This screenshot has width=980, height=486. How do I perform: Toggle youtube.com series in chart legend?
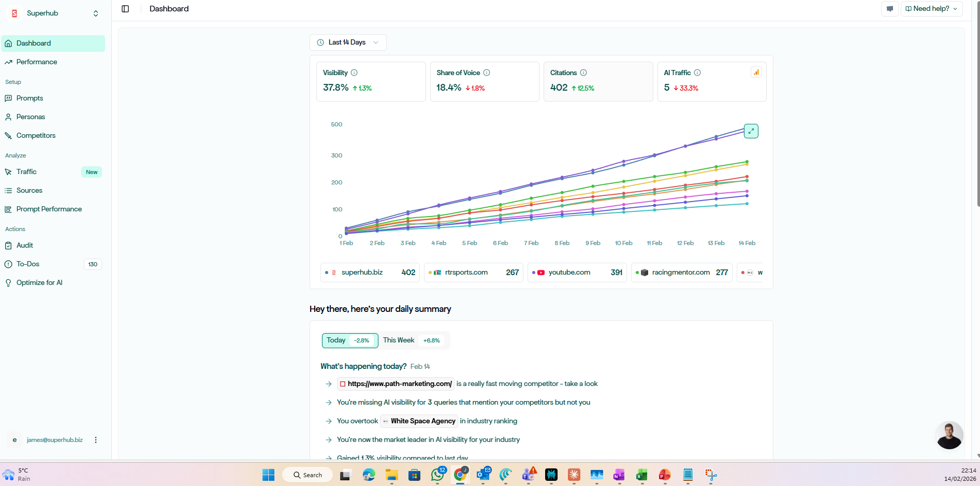click(x=577, y=273)
